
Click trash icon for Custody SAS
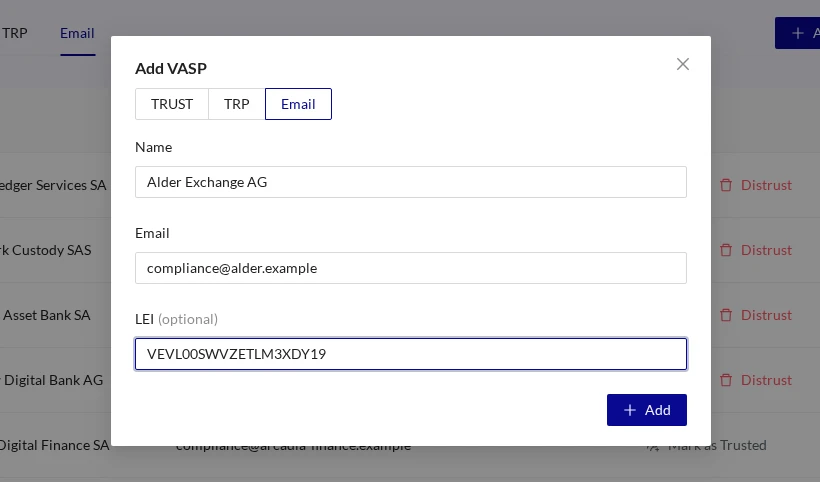pyautogui.click(x=726, y=250)
